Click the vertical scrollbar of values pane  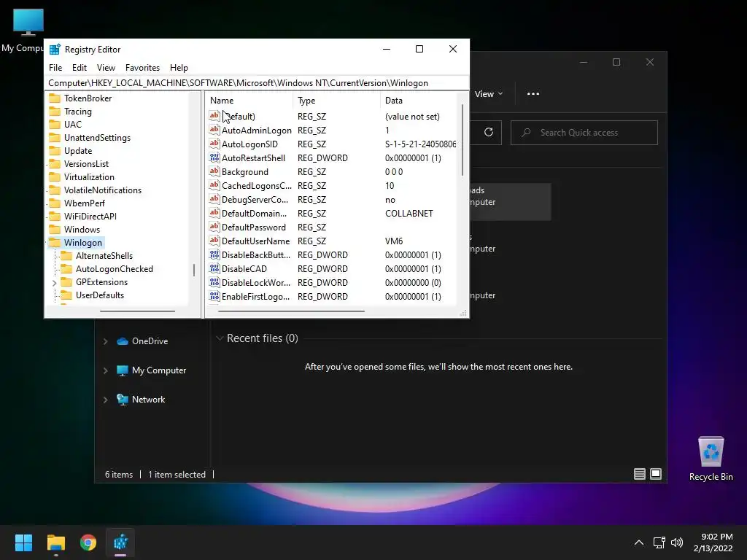pos(462,141)
